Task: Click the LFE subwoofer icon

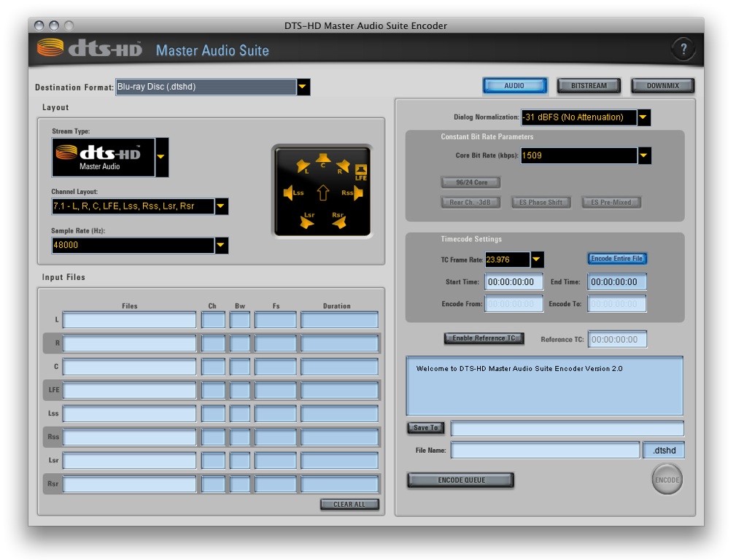Action: (x=361, y=172)
